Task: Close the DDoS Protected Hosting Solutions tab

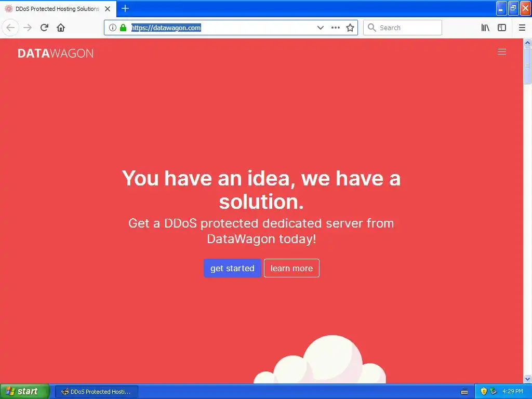Action: tap(108, 9)
